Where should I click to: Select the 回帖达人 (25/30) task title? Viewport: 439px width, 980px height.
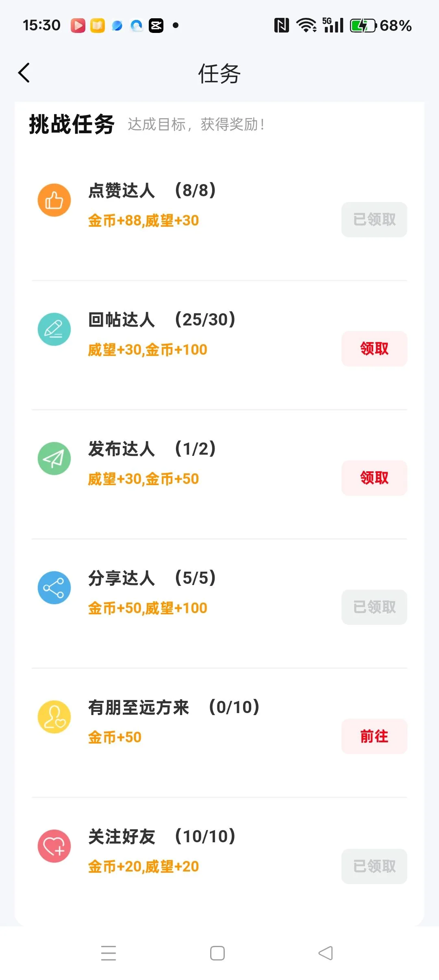(162, 320)
